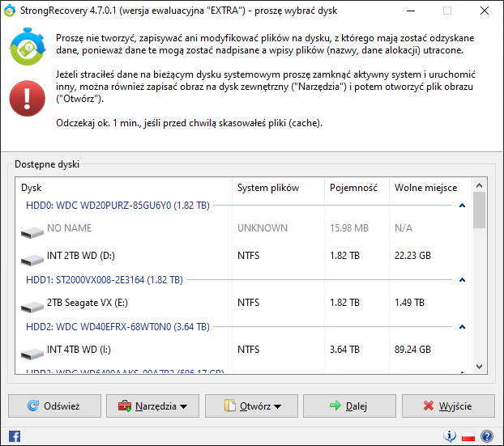
Task: Close the StrongRecovery window
Action: pos(485,11)
